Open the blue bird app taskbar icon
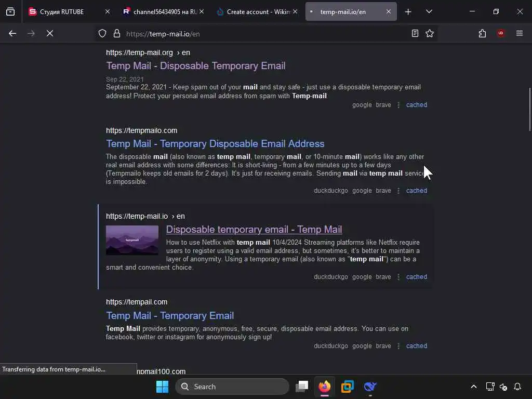This screenshot has height=399, width=532. pos(370,387)
